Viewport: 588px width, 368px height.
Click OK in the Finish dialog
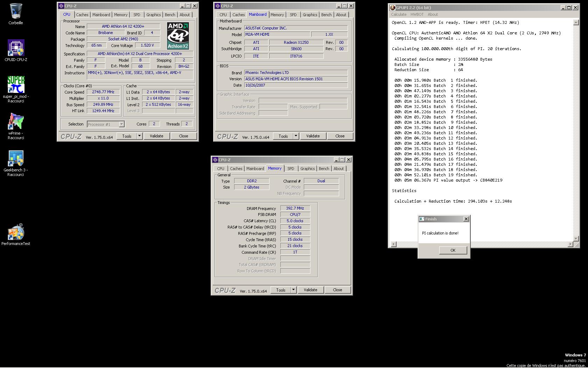coord(453,250)
